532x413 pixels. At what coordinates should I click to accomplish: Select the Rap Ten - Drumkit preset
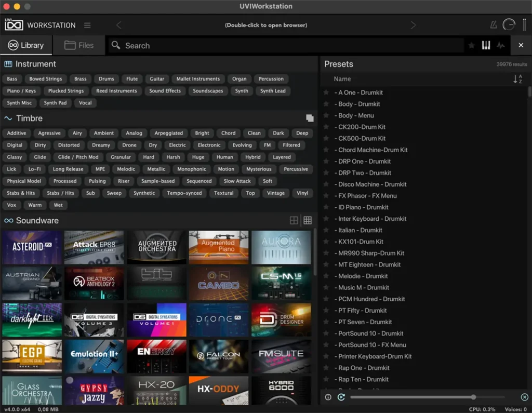[x=362, y=379]
